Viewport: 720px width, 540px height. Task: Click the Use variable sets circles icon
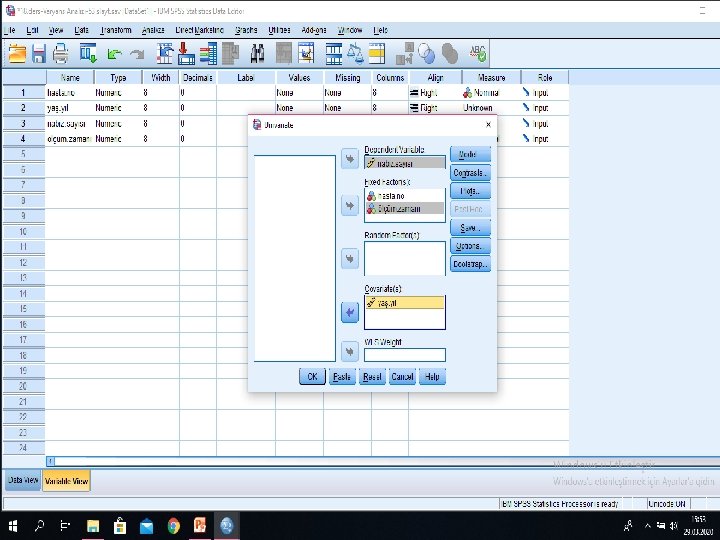(427, 53)
